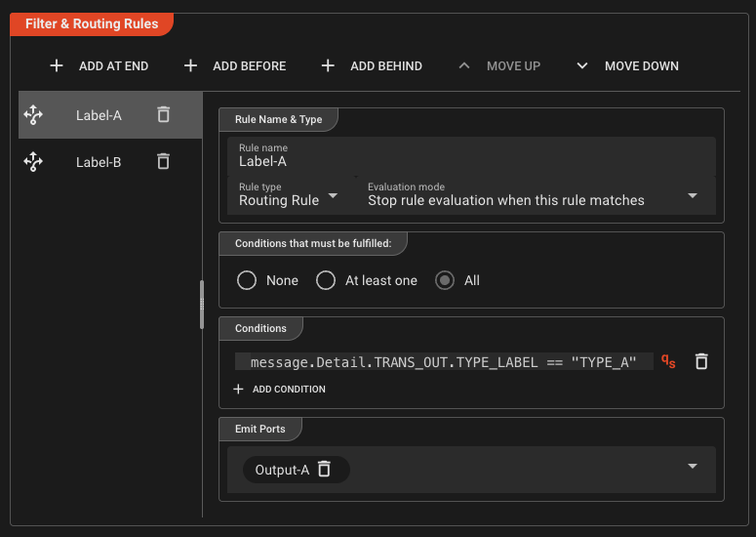
Task: Click the routing icon next to Label-A
Action: click(x=33, y=115)
